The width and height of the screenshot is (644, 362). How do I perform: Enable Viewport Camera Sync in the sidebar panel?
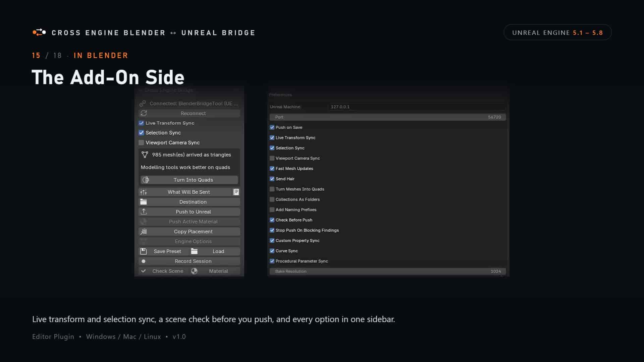(x=141, y=142)
